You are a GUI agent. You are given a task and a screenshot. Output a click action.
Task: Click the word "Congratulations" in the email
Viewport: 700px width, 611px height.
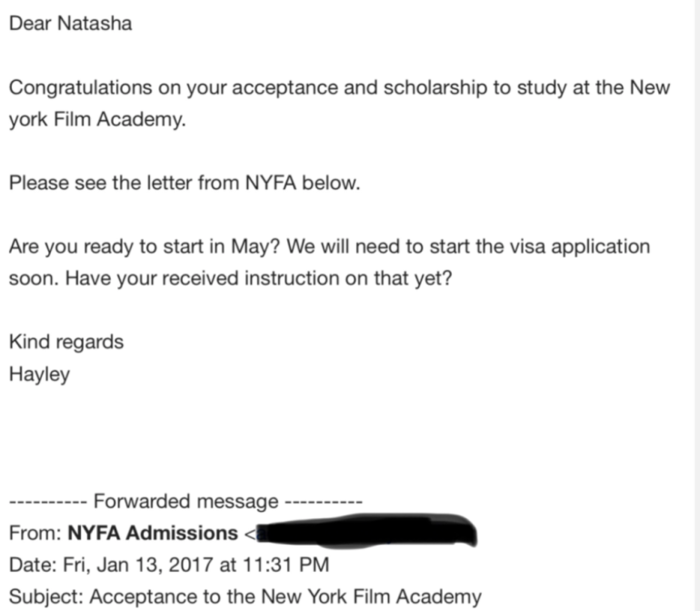coord(80,88)
